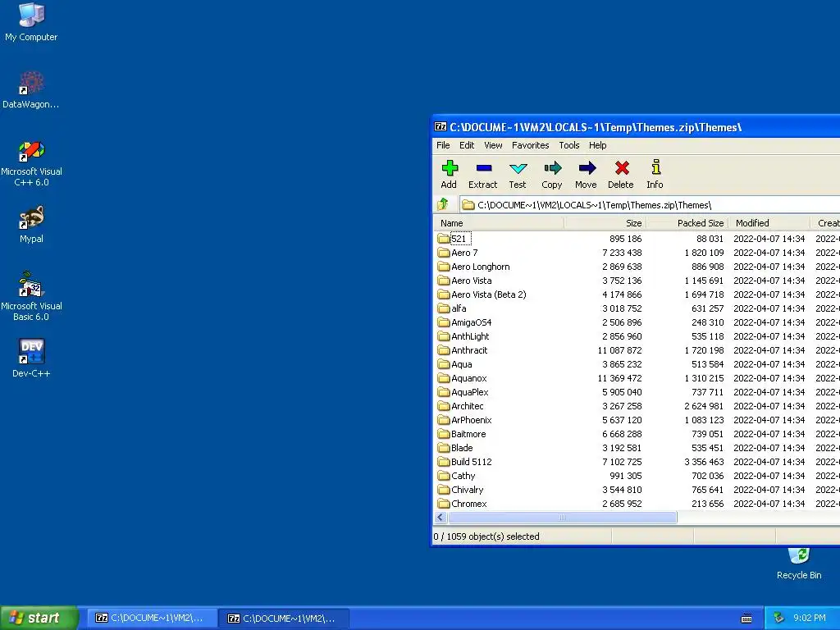Sort by Size column header
840x630 pixels.
tap(605, 223)
